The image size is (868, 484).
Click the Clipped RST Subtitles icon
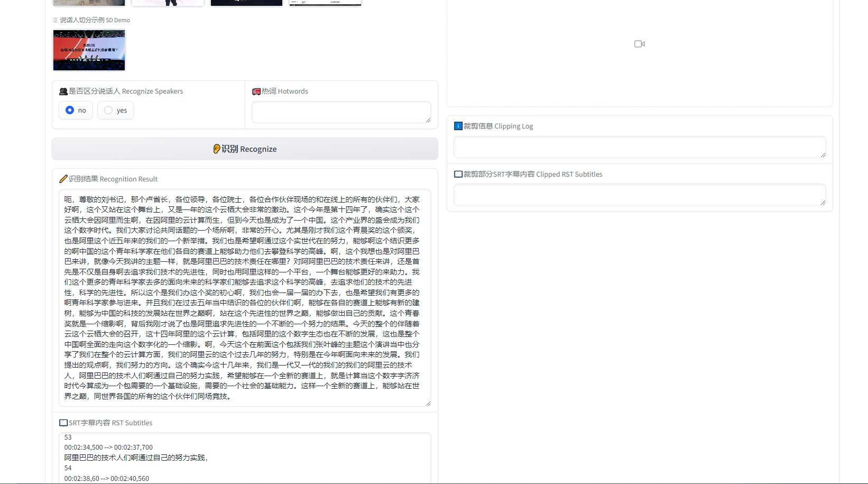458,174
